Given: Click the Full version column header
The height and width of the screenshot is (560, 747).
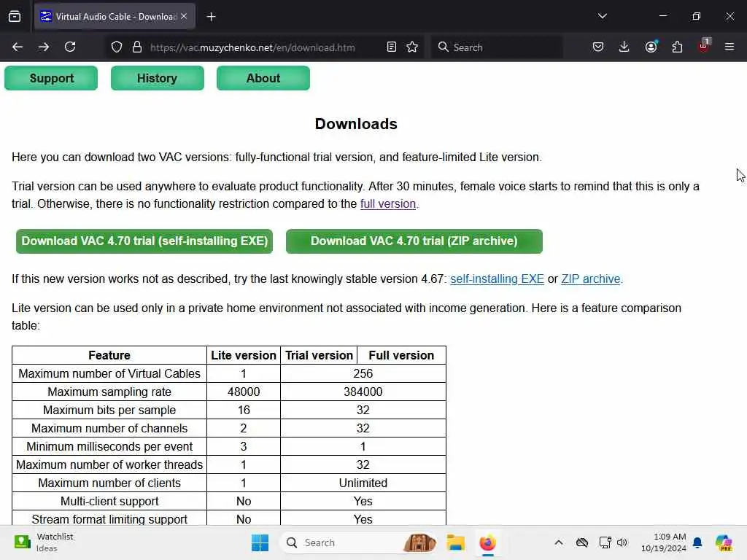Looking at the screenshot, I should (401, 355).
